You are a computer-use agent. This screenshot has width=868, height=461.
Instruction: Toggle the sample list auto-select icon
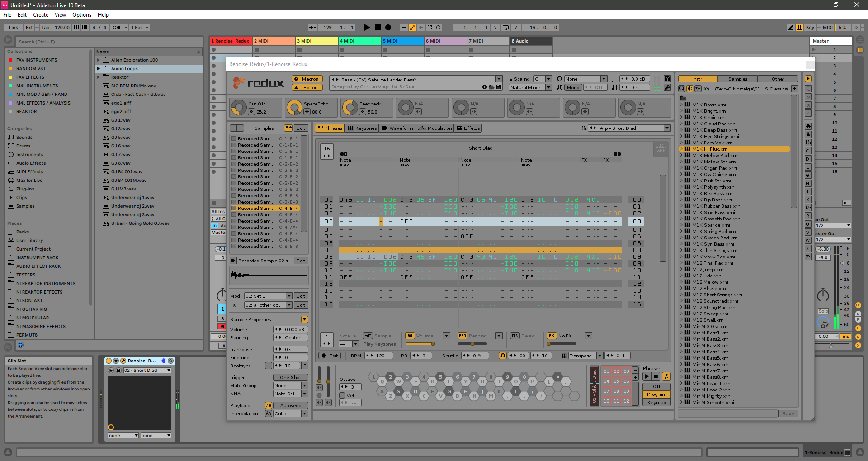coord(288,128)
